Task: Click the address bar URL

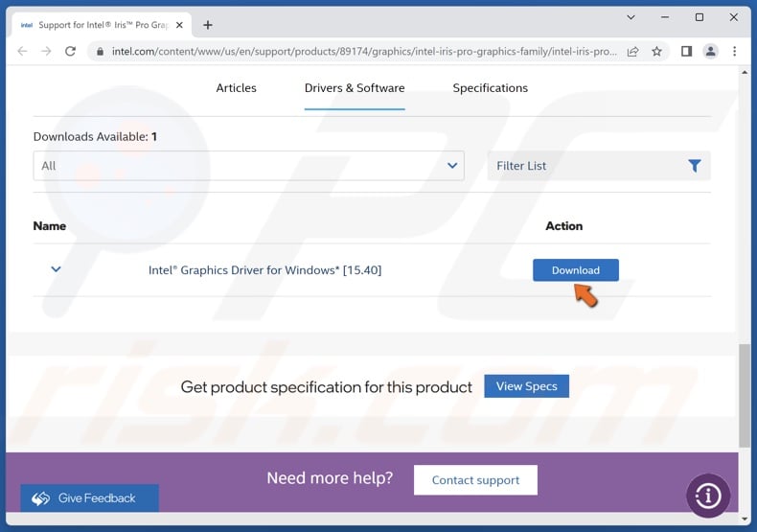Action: pos(364,51)
